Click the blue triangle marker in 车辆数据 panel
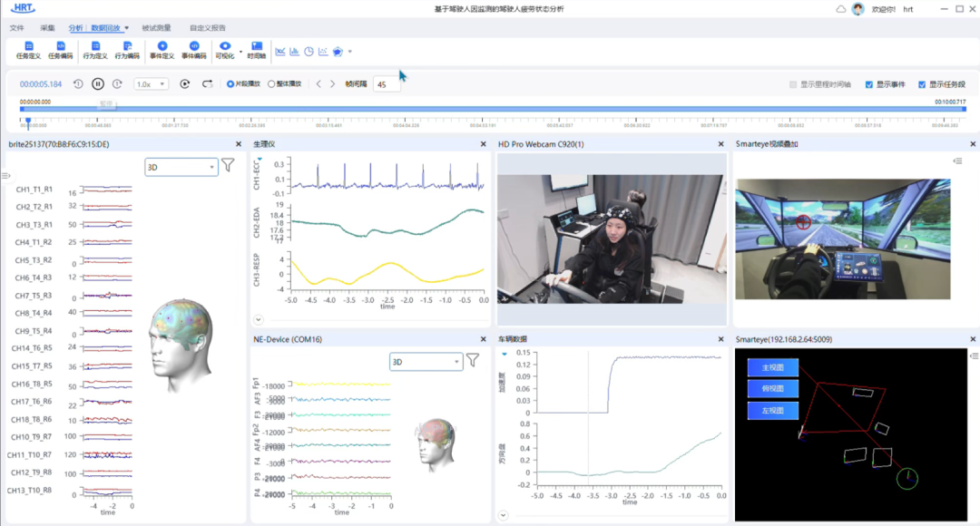This screenshot has height=526, width=980. [x=505, y=355]
